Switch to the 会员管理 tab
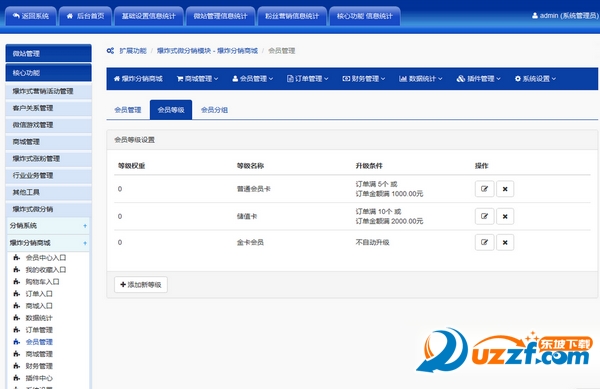600x389 pixels. tap(128, 110)
